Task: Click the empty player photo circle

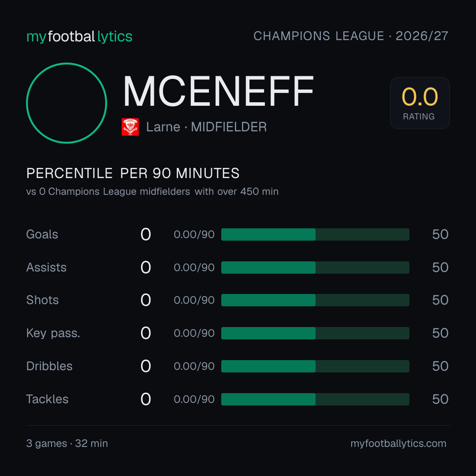Action: click(x=67, y=103)
